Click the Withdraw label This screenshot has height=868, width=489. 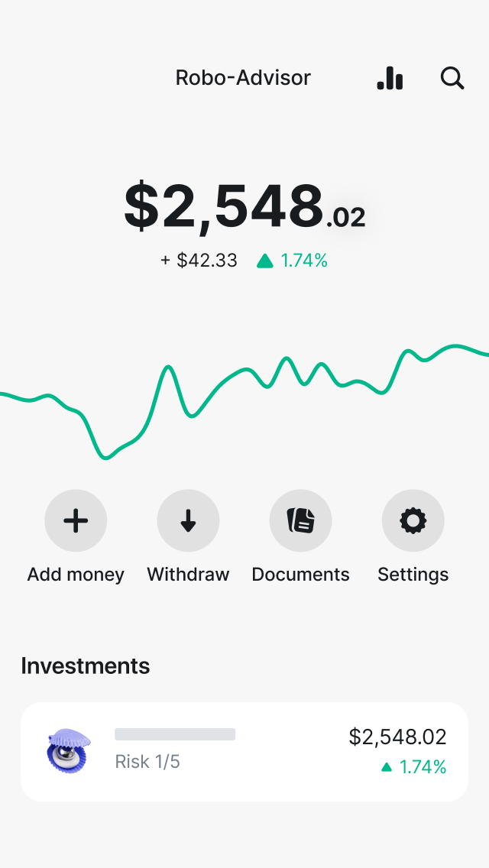click(x=188, y=574)
